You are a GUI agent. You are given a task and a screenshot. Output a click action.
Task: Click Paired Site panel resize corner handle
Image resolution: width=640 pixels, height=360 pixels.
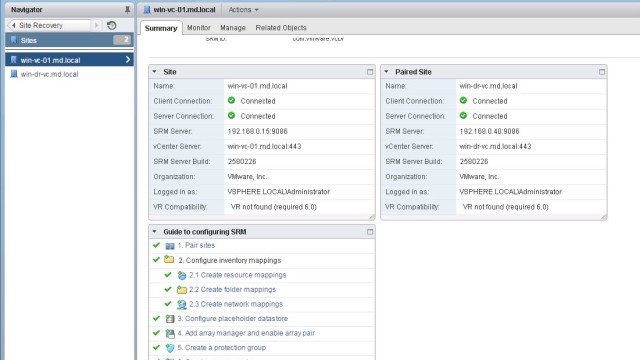point(604,217)
